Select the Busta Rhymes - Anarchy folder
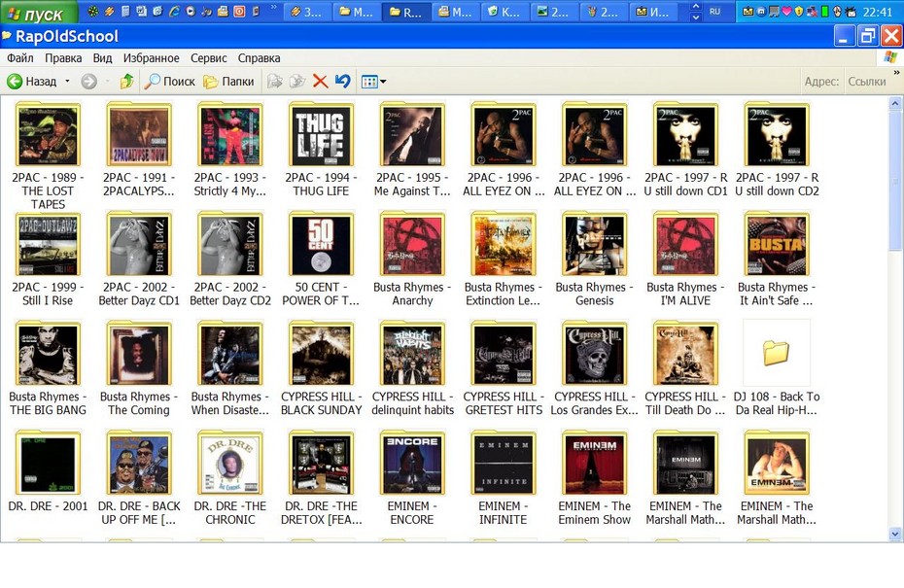This screenshot has width=904, height=588. tap(412, 259)
